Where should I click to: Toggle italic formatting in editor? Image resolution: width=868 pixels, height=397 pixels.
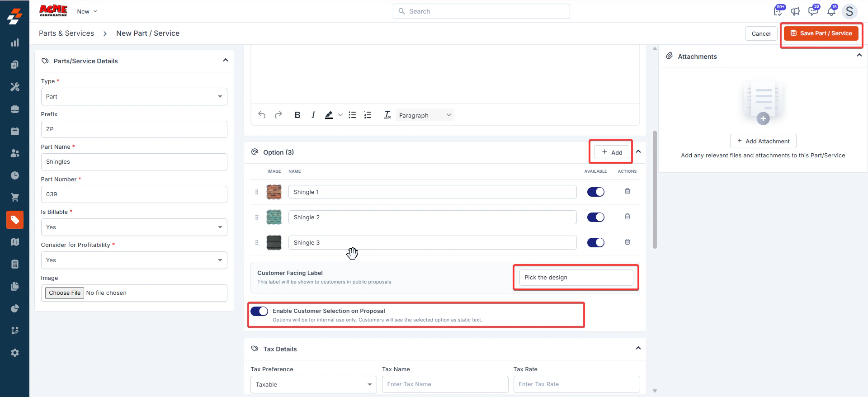pos(313,115)
